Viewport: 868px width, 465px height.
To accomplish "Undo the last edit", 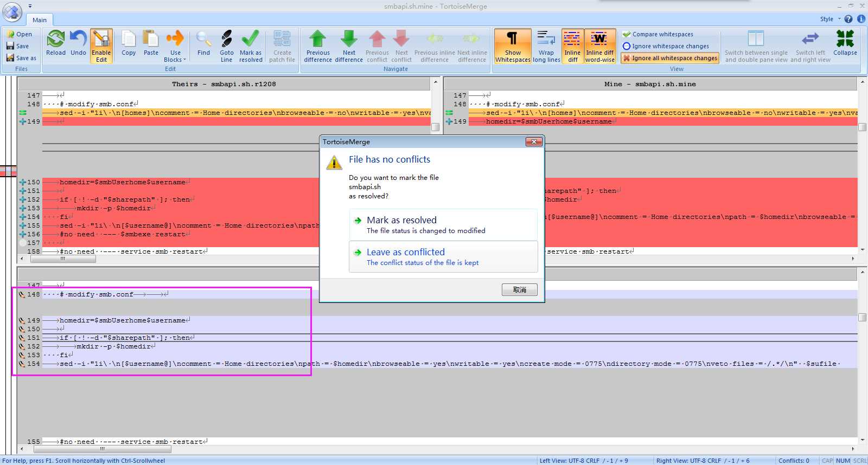I will click(78, 44).
